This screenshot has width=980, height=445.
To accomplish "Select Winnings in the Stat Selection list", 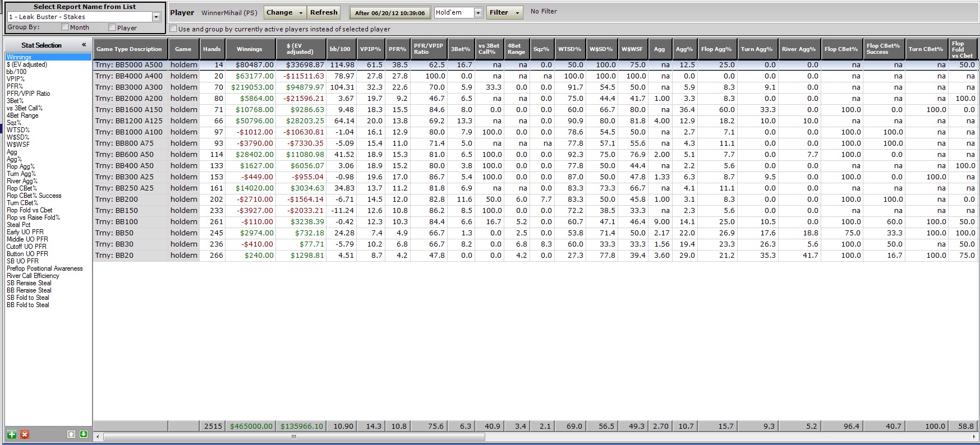I will [x=48, y=57].
